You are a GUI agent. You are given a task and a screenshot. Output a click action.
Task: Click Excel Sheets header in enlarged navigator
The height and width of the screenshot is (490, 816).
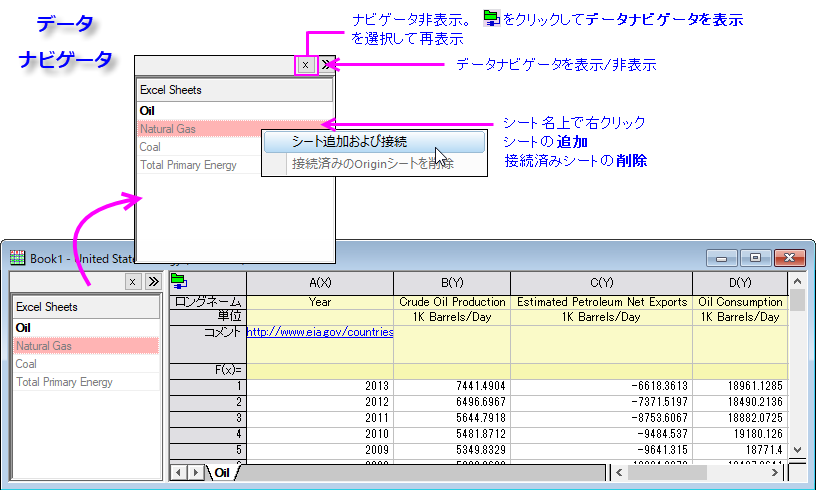[235, 90]
